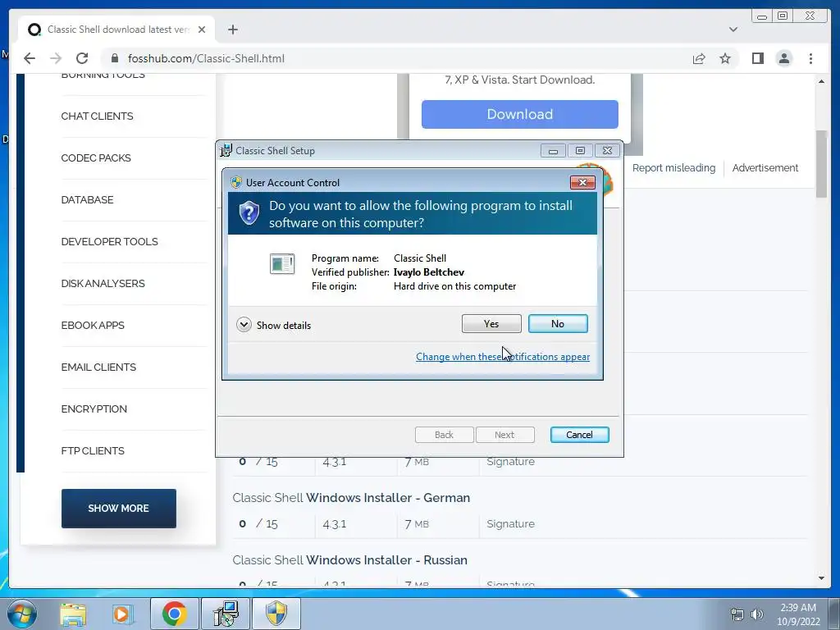Click the SHOW MORE button
The height and width of the screenshot is (630, 840).
[118, 509]
